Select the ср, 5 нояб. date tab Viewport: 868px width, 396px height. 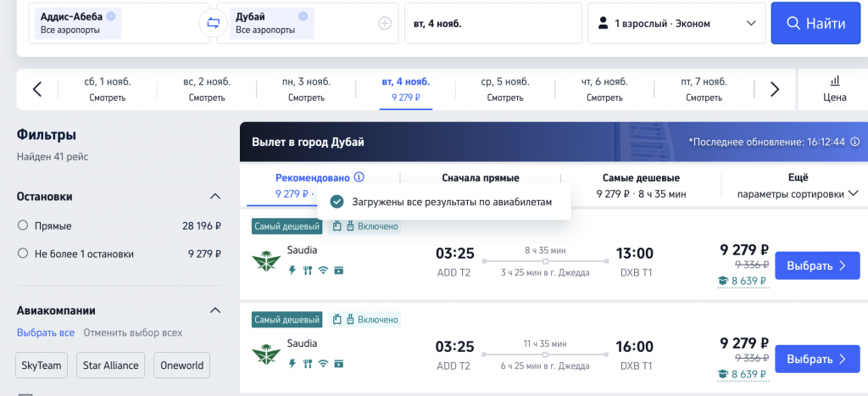pyautogui.click(x=504, y=89)
